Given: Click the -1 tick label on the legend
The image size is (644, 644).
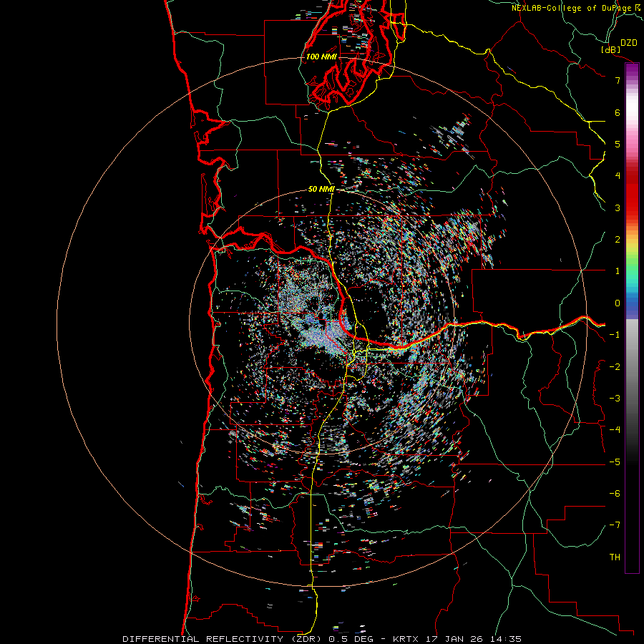Looking at the screenshot, I should pyautogui.click(x=615, y=335).
